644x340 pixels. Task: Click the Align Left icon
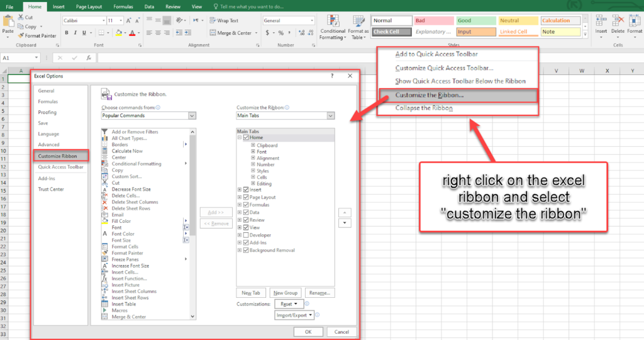(149, 33)
